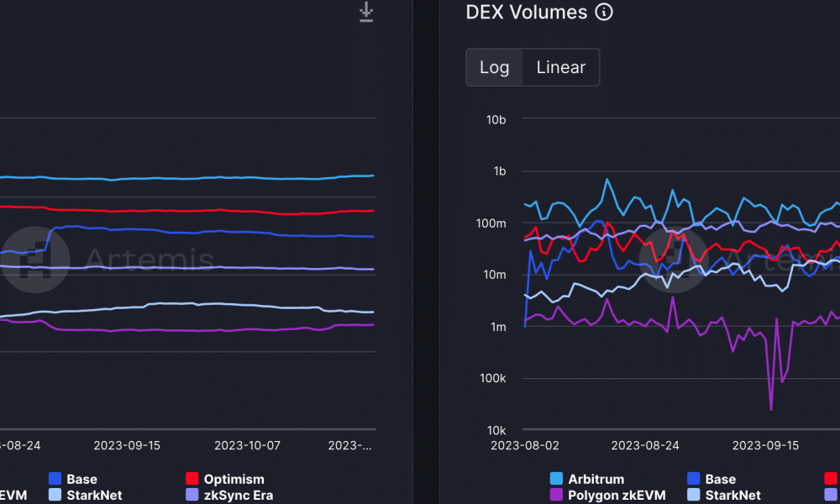The width and height of the screenshot is (840, 504).
Task: Click the 100m y-axis label
Action: click(x=491, y=223)
